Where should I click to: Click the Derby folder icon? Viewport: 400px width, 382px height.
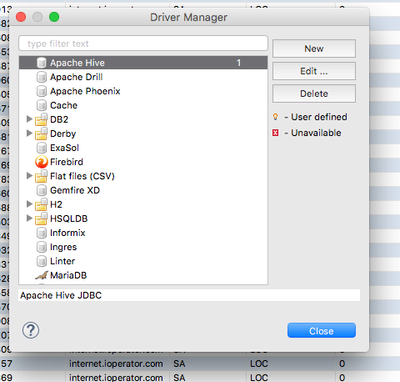point(41,134)
